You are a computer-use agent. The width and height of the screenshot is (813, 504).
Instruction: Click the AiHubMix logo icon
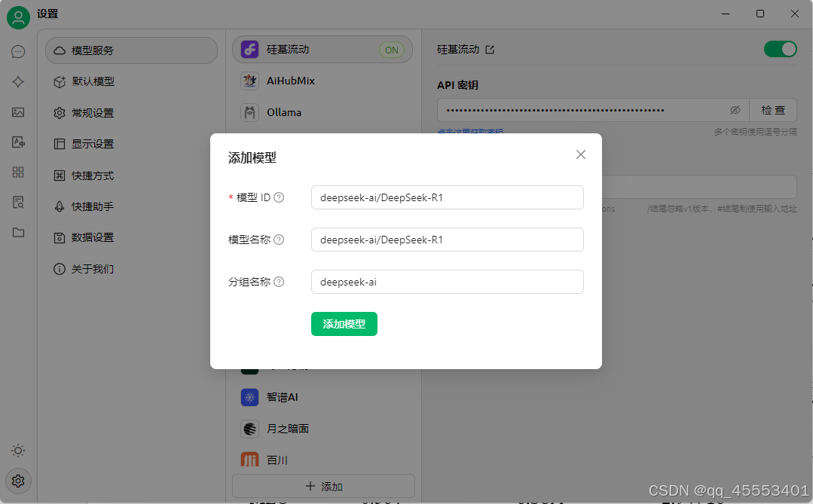point(250,81)
